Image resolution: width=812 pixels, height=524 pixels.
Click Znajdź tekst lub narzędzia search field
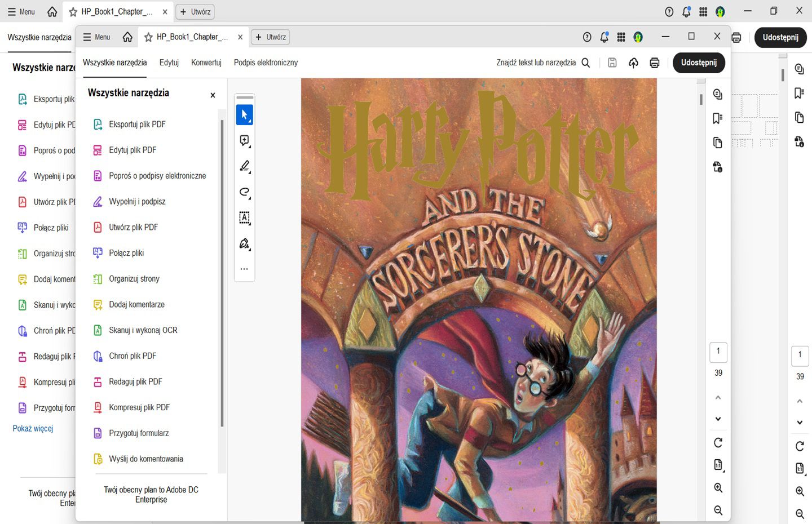pos(543,63)
